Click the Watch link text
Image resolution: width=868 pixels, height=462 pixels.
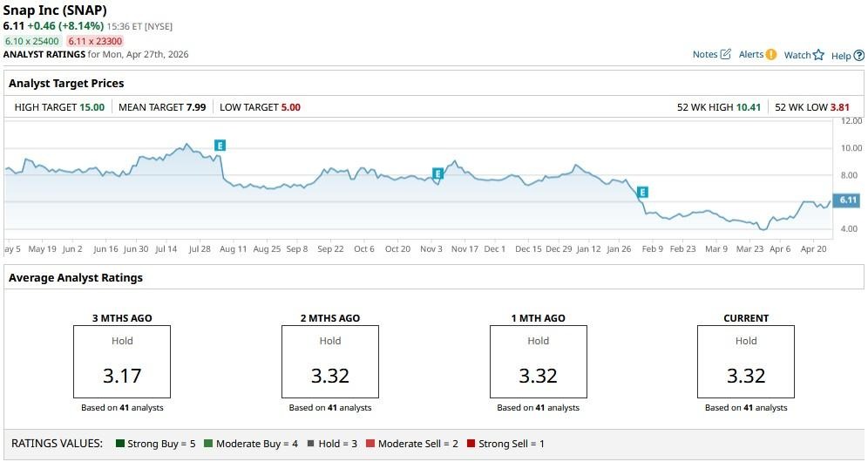[797, 55]
